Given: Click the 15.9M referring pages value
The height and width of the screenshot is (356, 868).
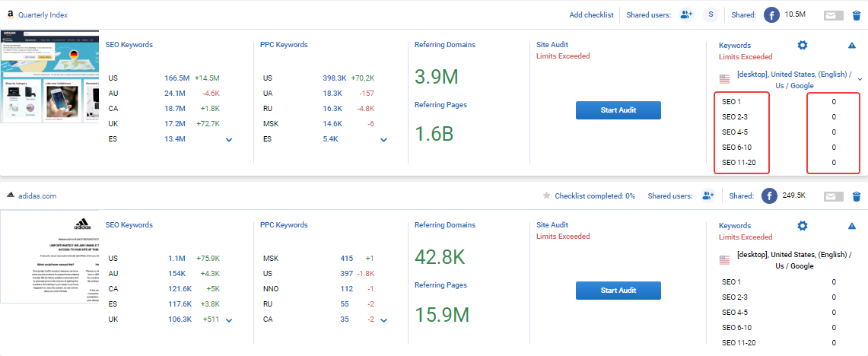Looking at the screenshot, I should coord(442,314).
